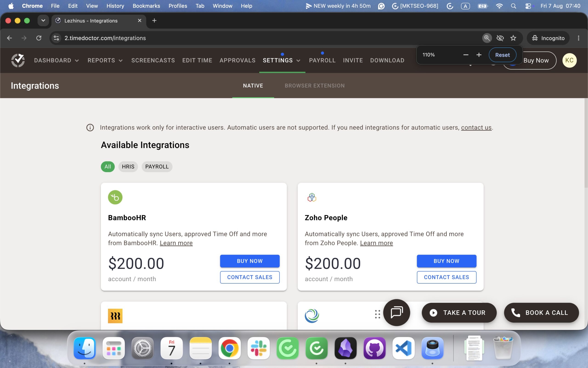Decrease zoom with minus button
Screen dimensions: 588x368
pyautogui.click(x=466, y=55)
